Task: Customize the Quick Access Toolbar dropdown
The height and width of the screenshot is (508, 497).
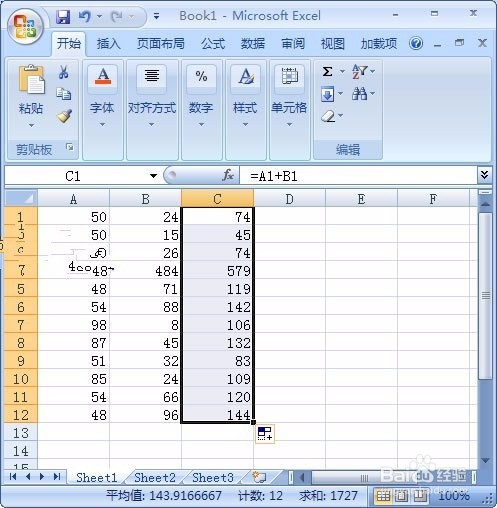Action: (x=156, y=16)
